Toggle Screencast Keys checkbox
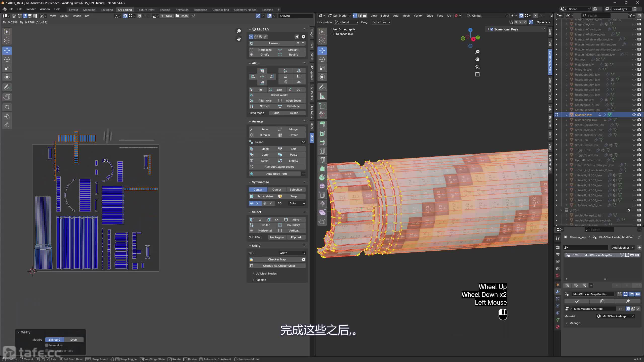644x362 pixels. [x=492, y=29]
